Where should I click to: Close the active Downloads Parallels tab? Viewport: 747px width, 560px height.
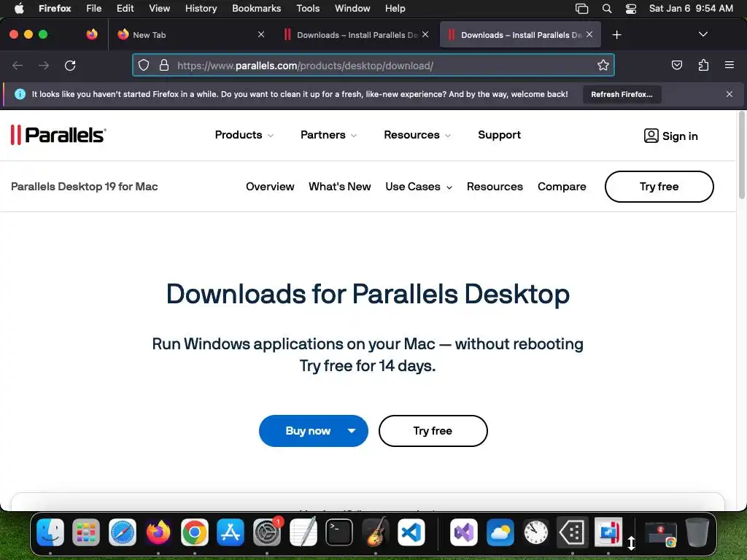[x=589, y=34]
